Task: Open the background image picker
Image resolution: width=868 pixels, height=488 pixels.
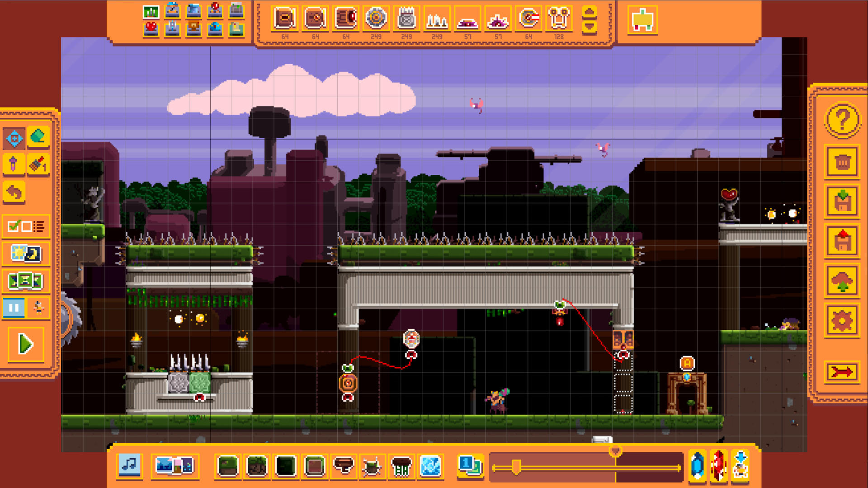Action: pos(176,467)
